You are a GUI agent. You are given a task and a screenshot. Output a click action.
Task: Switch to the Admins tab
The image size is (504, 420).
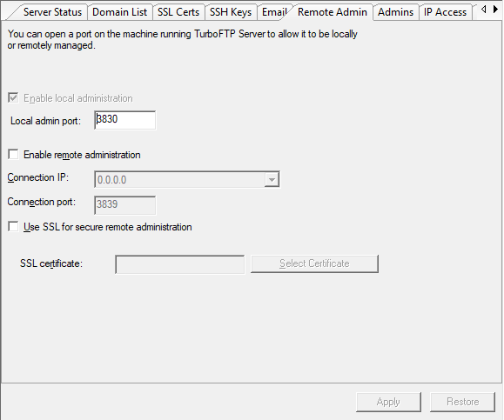point(395,12)
